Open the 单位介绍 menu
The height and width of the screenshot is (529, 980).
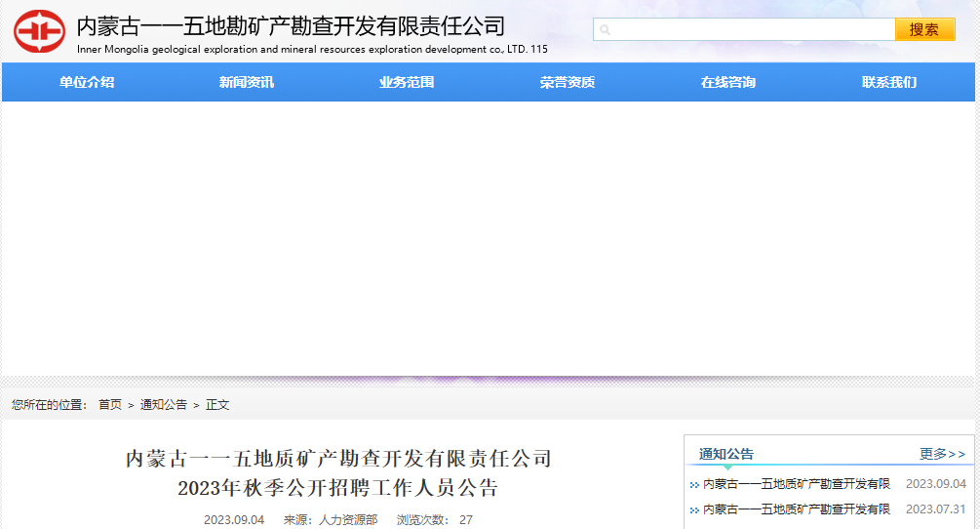[x=87, y=82]
